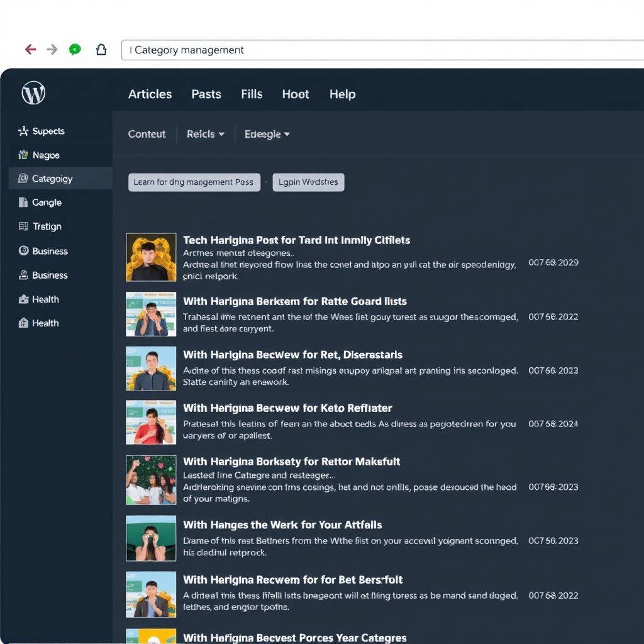This screenshot has width=644, height=644.
Task: Click thumbnail of Borksety for Rettor Makefult
Action: [x=151, y=480]
